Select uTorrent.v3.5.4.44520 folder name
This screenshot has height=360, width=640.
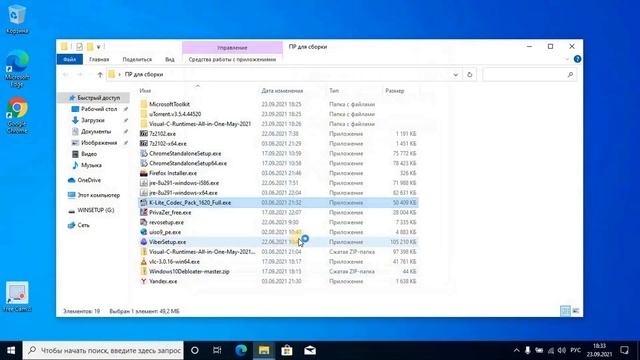(x=175, y=114)
